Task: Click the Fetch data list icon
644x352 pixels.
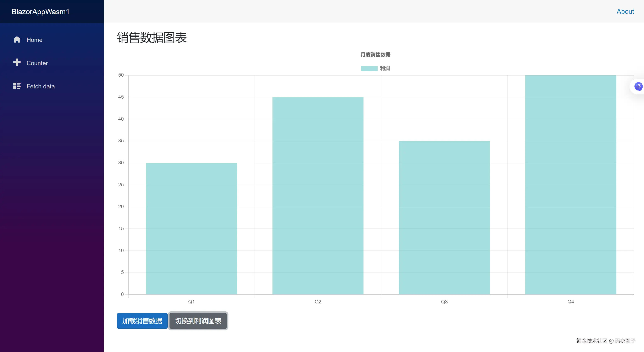Action: [17, 86]
